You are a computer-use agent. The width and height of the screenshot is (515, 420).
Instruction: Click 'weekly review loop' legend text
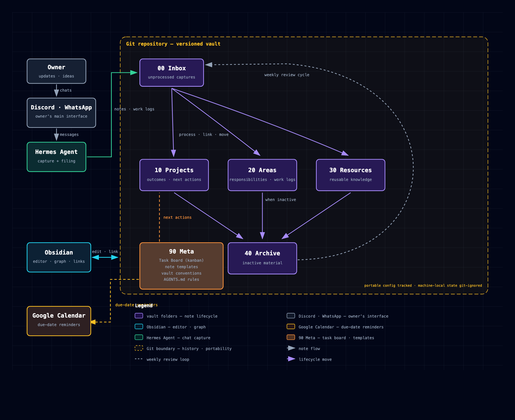[168, 360]
